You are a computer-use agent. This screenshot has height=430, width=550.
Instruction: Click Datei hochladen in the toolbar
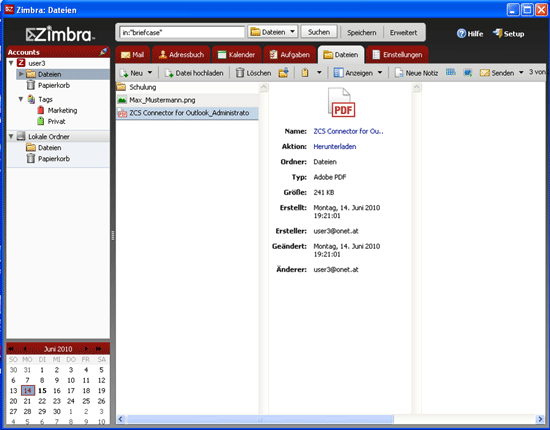[194, 73]
